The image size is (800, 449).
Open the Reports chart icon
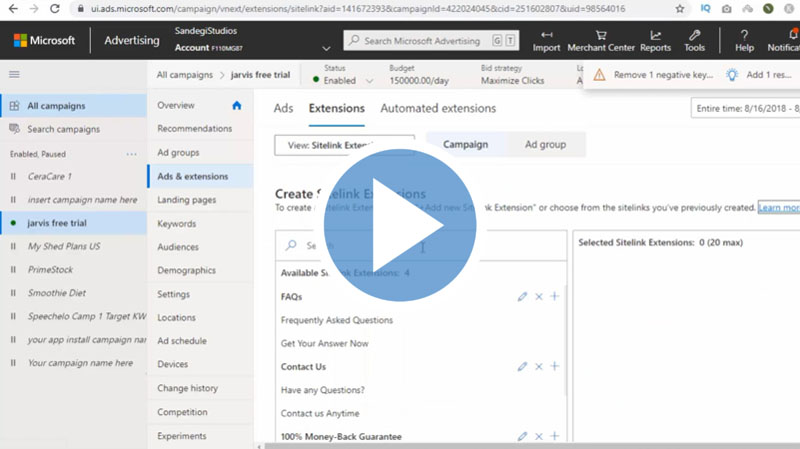656,35
